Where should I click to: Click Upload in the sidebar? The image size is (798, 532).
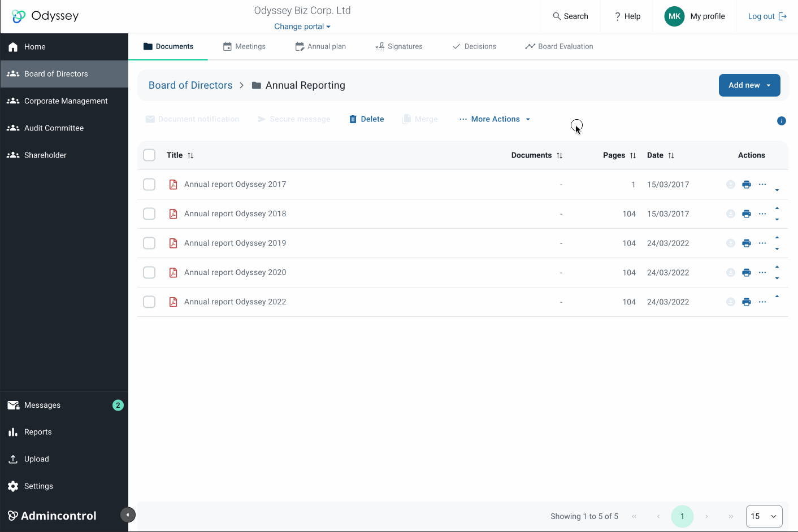[x=64, y=459]
